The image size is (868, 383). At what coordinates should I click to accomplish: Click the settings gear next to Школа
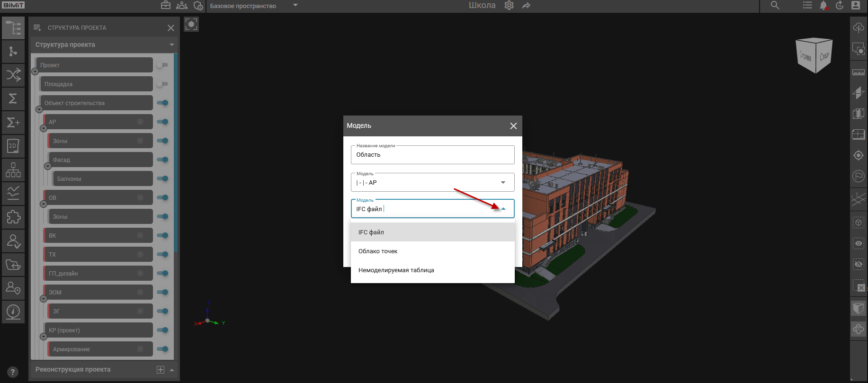click(509, 6)
